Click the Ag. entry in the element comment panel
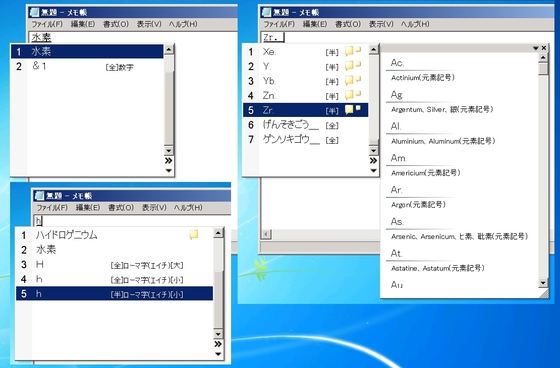Image resolution: width=560 pixels, height=368 pixels. tap(397, 95)
